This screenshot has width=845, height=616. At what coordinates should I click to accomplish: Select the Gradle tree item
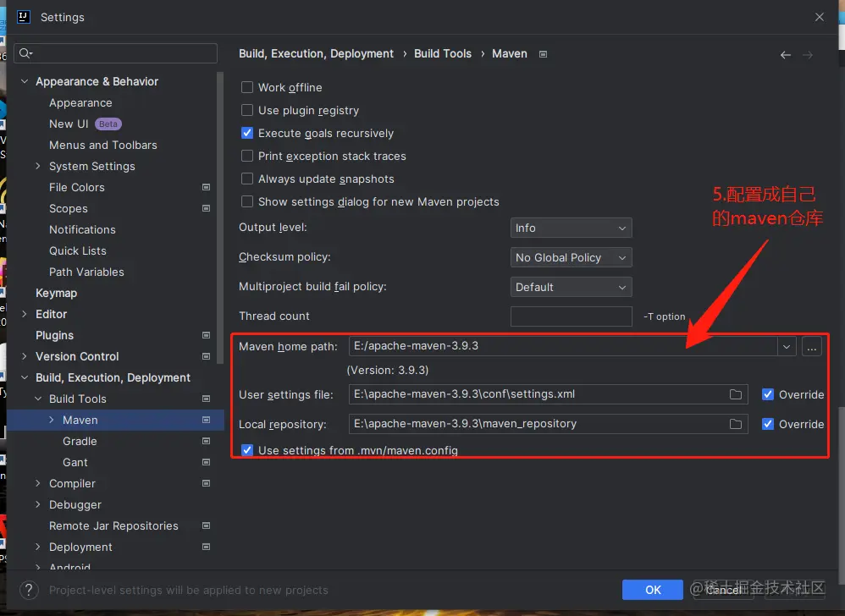80,441
